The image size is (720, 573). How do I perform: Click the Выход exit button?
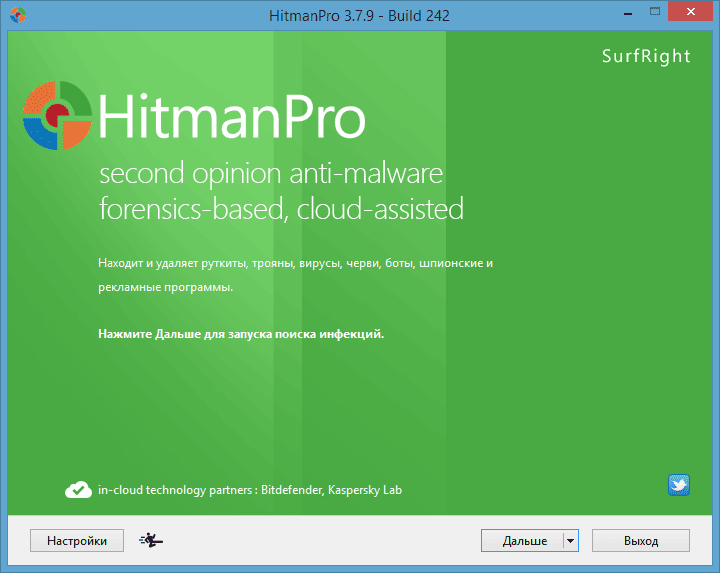point(641,540)
